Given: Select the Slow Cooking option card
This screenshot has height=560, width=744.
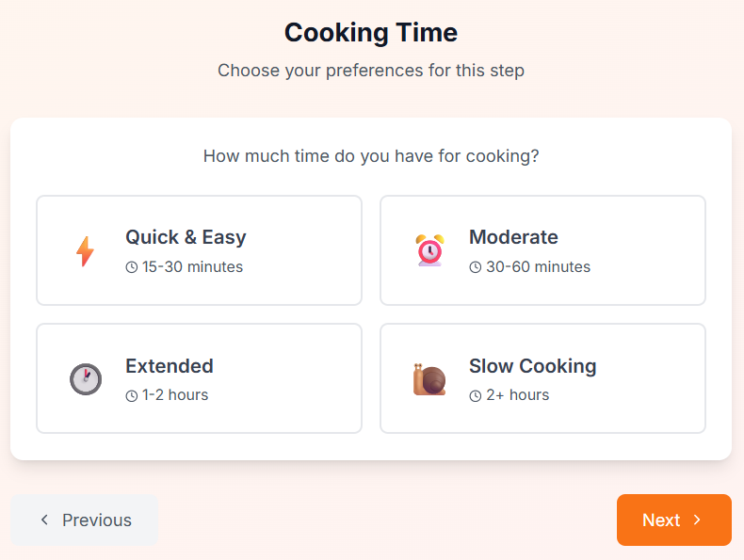Looking at the screenshot, I should tap(542, 378).
